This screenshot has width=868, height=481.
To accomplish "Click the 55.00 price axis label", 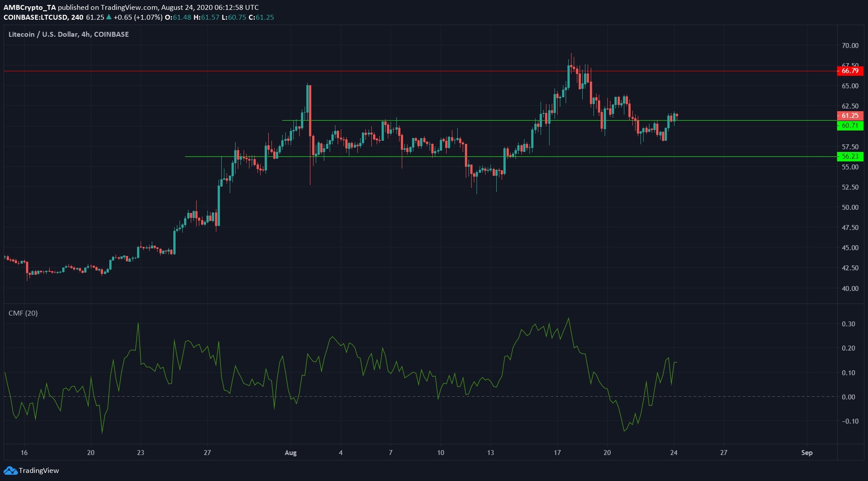I will pos(850,167).
